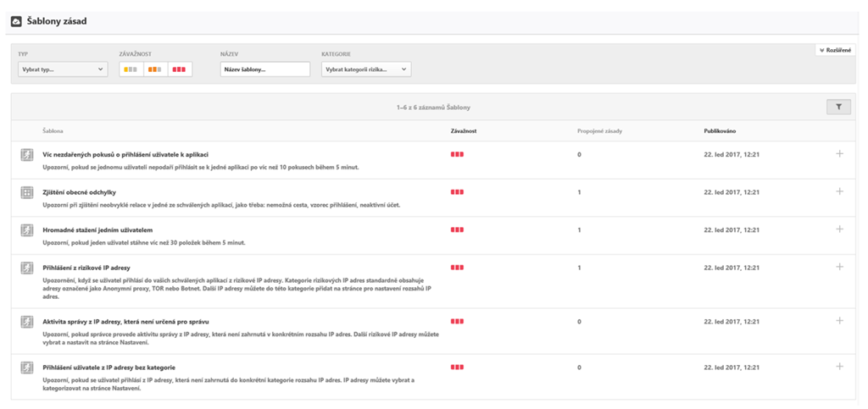Viewport: 868px width, 409px height.
Task: Click linked policies count in Přihlášení z rizikové IP row
Action: click(579, 268)
